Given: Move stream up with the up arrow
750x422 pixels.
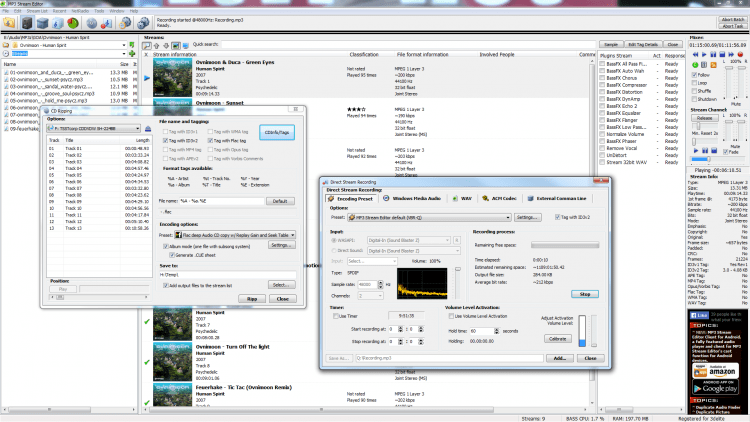Looking at the screenshot, I should (x=156, y=46).
